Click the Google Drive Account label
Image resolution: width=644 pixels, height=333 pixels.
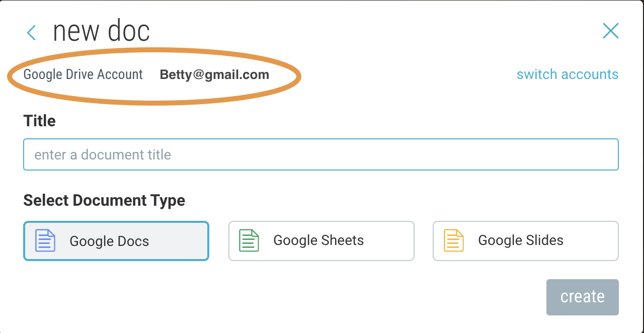tap(83, 74)
